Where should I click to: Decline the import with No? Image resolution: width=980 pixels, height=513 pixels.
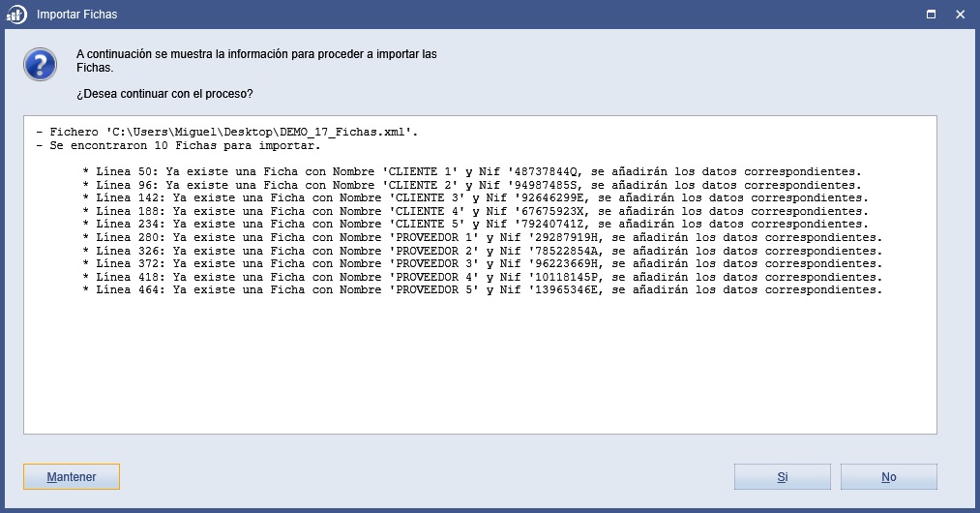pos(888,477)
